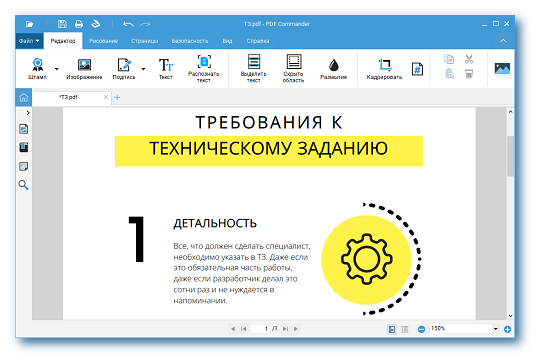Zoom in with the plus button

[507, 329]
